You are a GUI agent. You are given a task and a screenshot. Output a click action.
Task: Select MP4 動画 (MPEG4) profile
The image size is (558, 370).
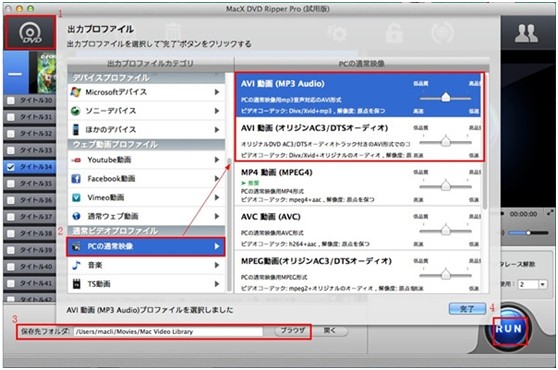click(359, 184)
